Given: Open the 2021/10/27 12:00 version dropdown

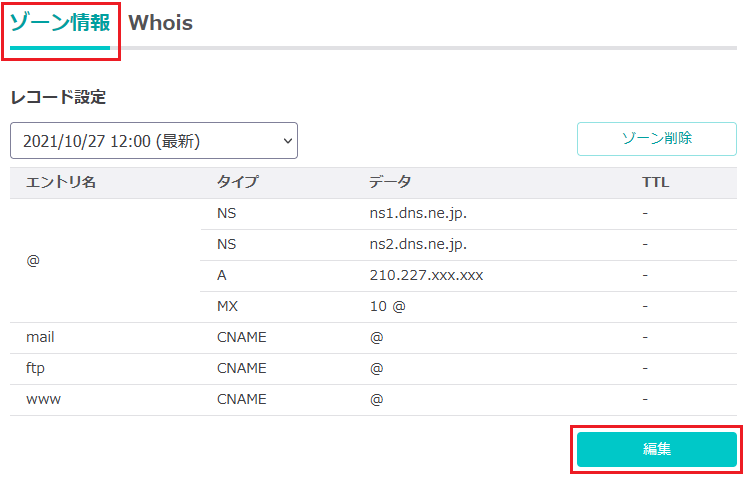Looking at the screenshot, I should coord(154,140).
